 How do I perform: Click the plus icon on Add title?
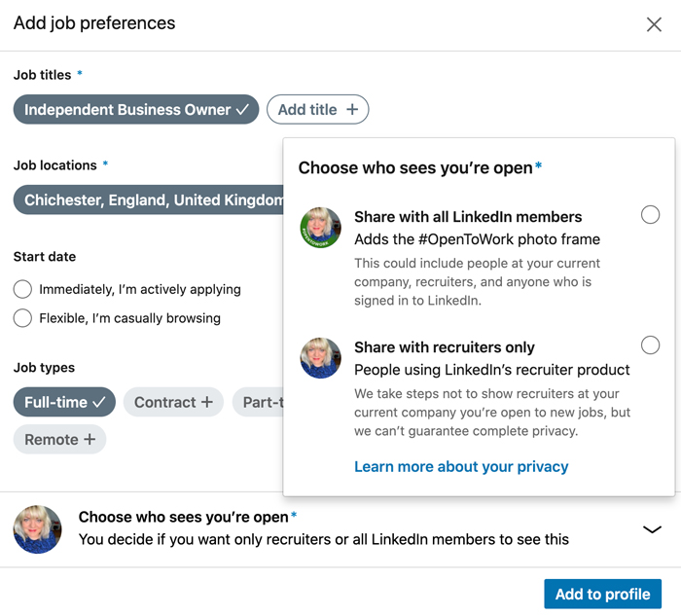(x=352, y=110)
